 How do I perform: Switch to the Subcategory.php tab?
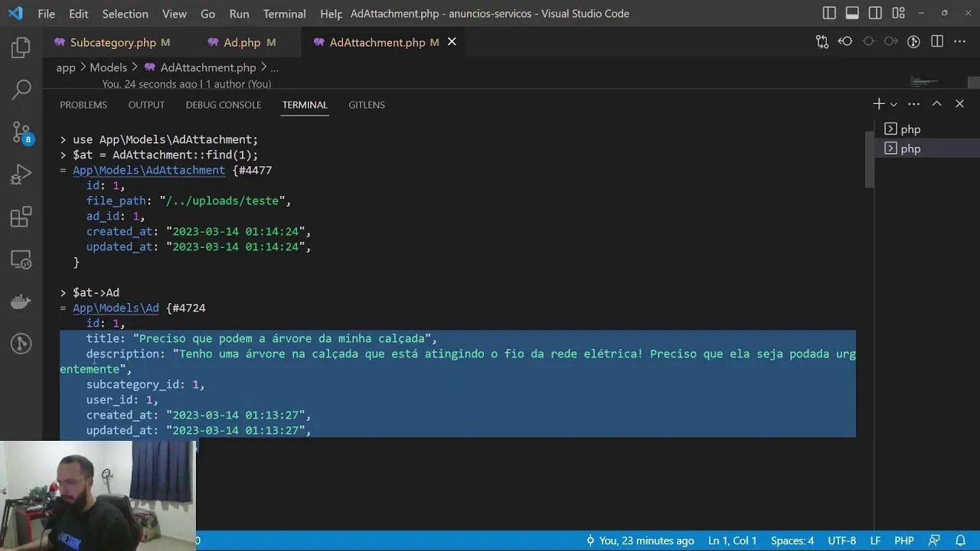[113, 42]
